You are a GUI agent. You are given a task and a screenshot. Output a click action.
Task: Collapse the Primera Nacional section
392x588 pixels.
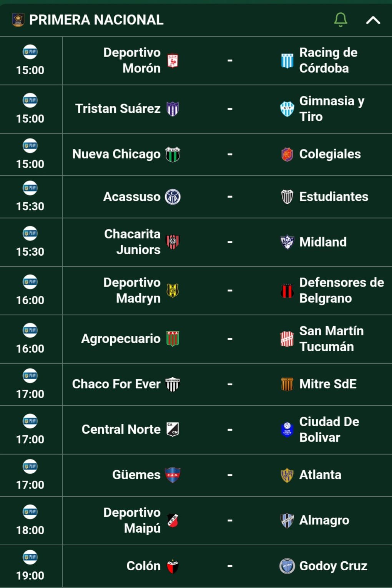(373, 20)
